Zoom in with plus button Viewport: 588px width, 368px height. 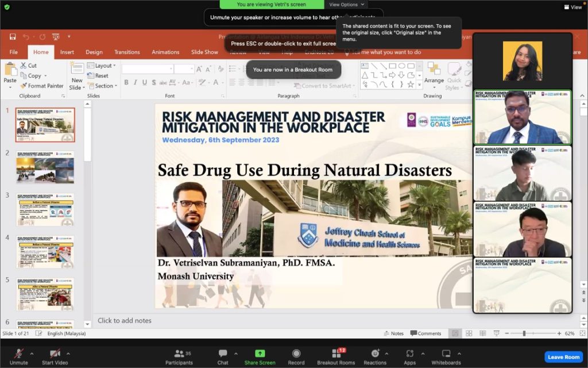pos(559,333)
